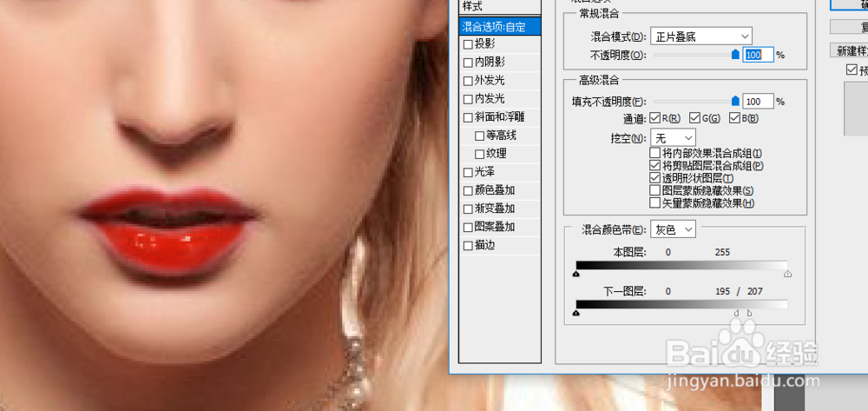Image resolution: width=868 pixels, height=411 pixels.
Task: Enable the 描边 stroke checkbox
Action: [469, 245]
